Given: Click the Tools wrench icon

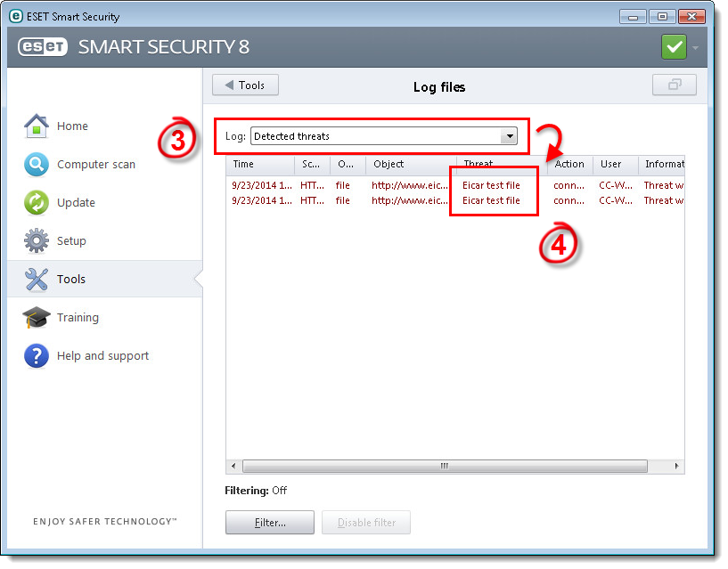Looking at the screenshot, I should pyautogui.click(x=37, y=280).
